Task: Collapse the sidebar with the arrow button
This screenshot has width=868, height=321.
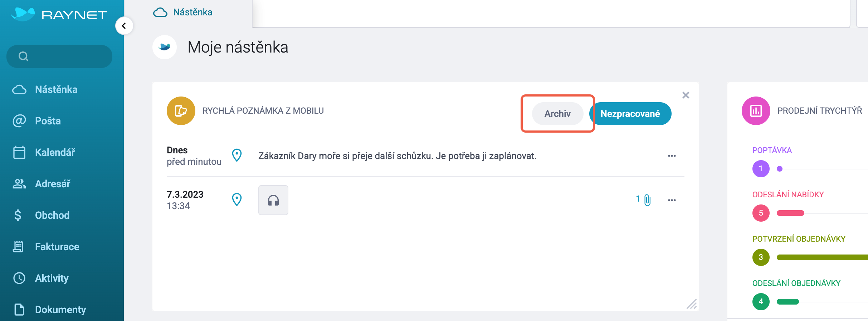Action: point(124,26)
